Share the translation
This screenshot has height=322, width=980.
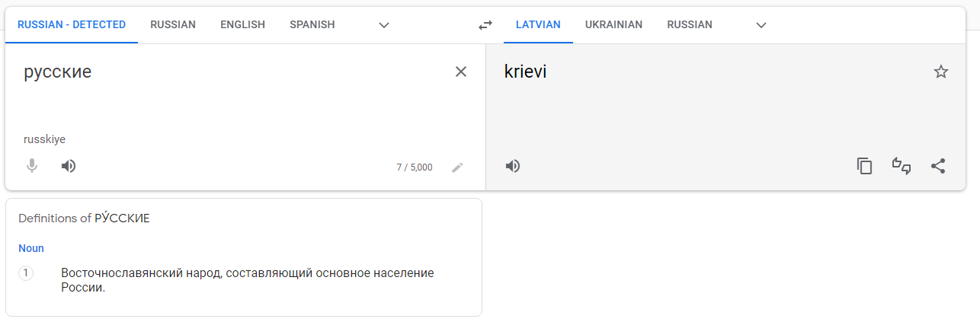(938, 166)
